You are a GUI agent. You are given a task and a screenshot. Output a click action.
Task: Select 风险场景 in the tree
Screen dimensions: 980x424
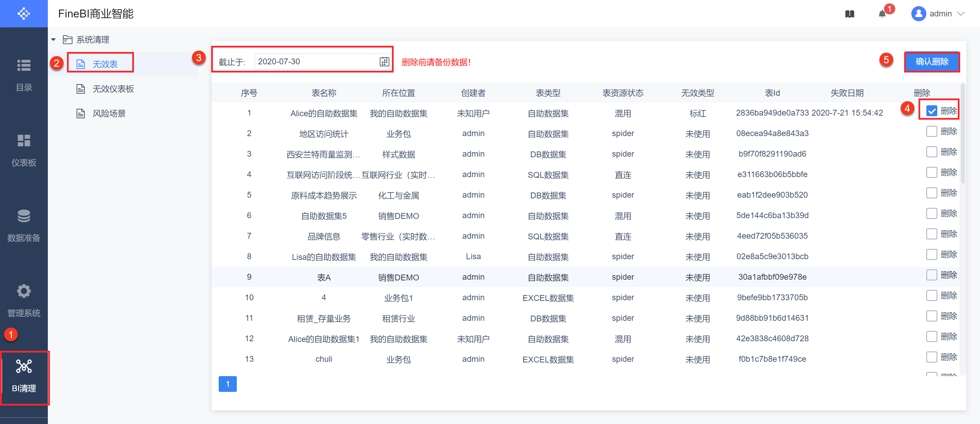109,114
